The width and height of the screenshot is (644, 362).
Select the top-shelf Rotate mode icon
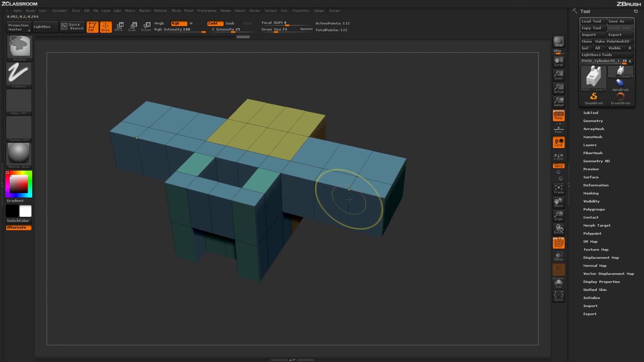click(145, 27)
